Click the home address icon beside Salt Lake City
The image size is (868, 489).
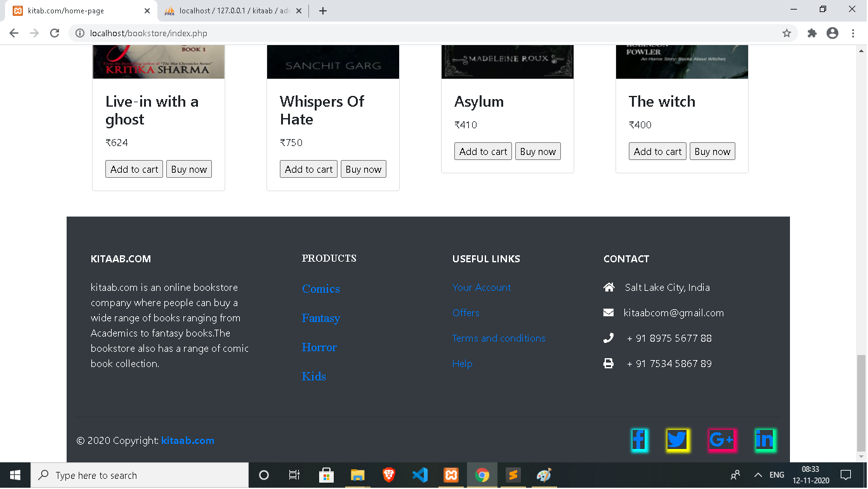(x=609, y=287)
